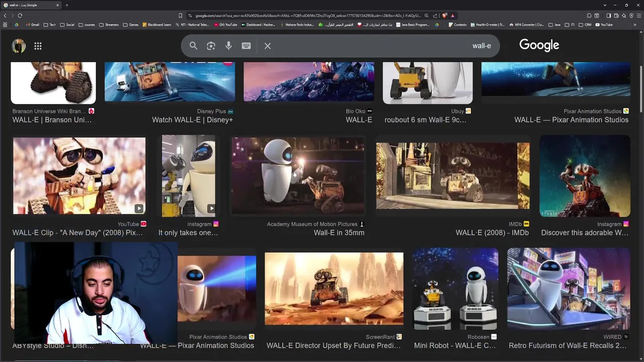Open the Blackboard Learn bookmark
Image resolution: width=644 pixels, height=362 pixels.
pyautogui.click(x=157, y=25)
